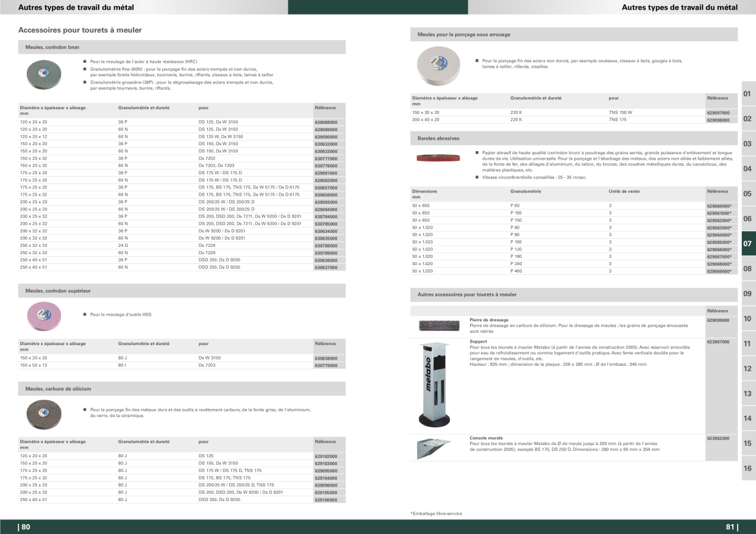This screenshot has width=756, height=534.
Task: Click the '250 x 40 x 51' cell with 80 J
Action: click(34, 500)
